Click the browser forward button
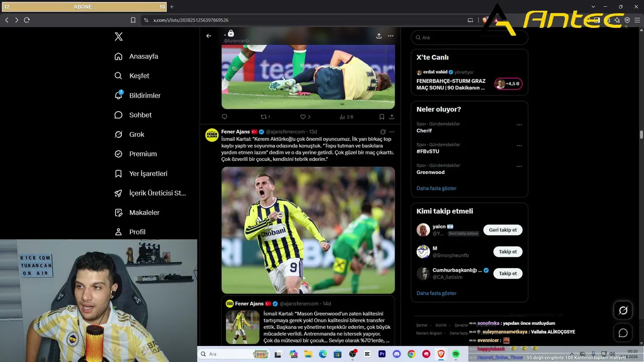 click(17, 20)
